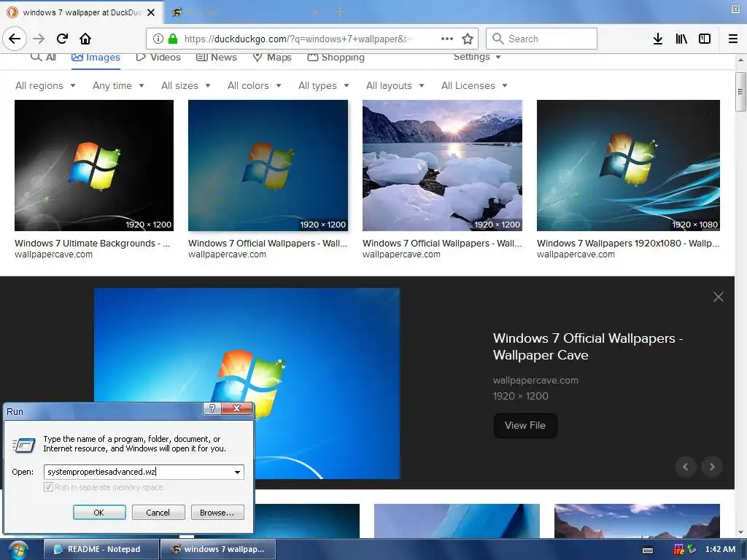Open the All layouts dropdown

tap(395, 86)
